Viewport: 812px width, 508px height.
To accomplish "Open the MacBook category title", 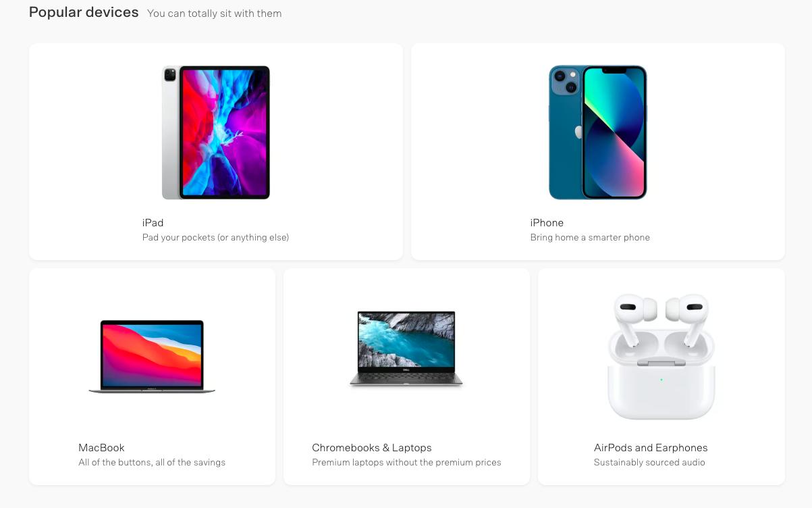I will tap(101, 447).
